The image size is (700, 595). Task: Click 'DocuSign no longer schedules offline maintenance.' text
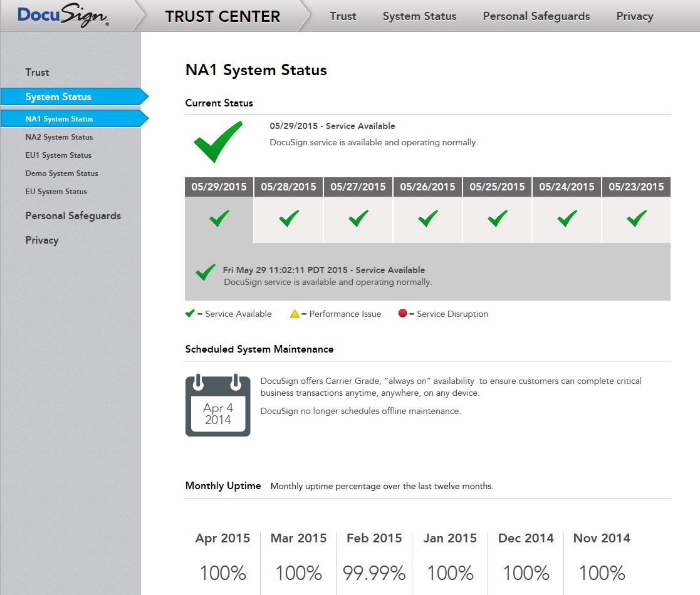coord(361,411)
